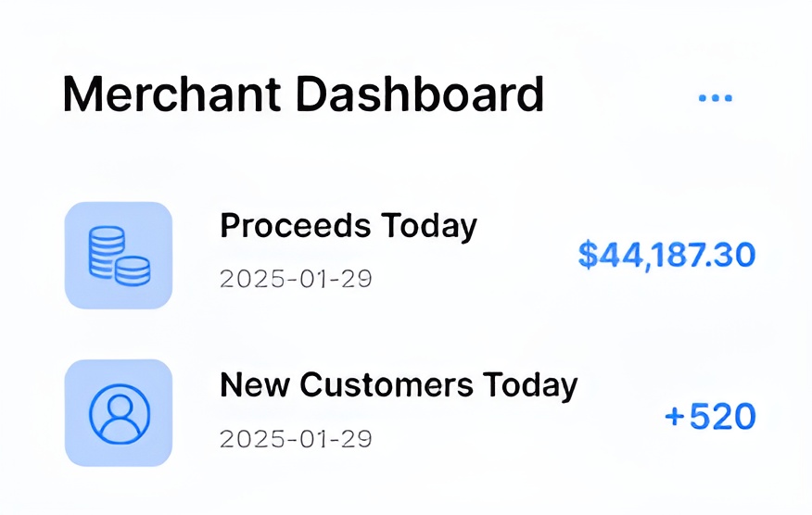Click the smaller coin stack in the proceeds icon

coord(133,270)
